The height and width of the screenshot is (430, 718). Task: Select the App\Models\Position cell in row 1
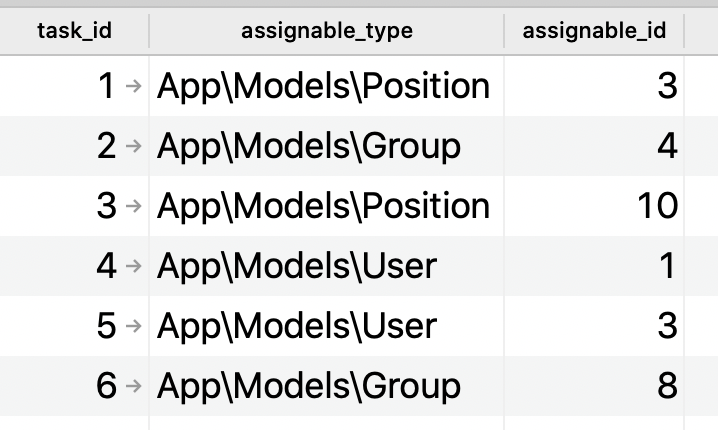(x=326, y=86)
